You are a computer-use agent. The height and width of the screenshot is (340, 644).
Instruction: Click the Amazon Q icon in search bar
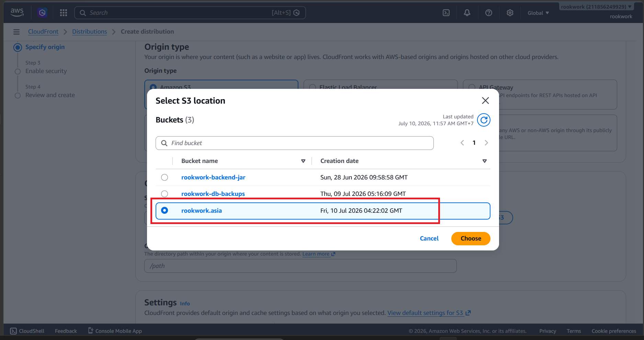(x=297, y=13)
